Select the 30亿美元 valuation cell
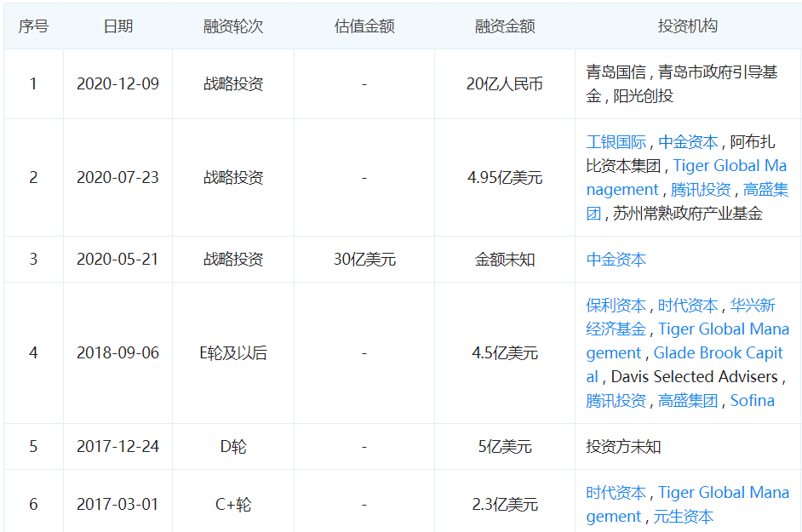This screenshot has height=532, width=802. 364,260
